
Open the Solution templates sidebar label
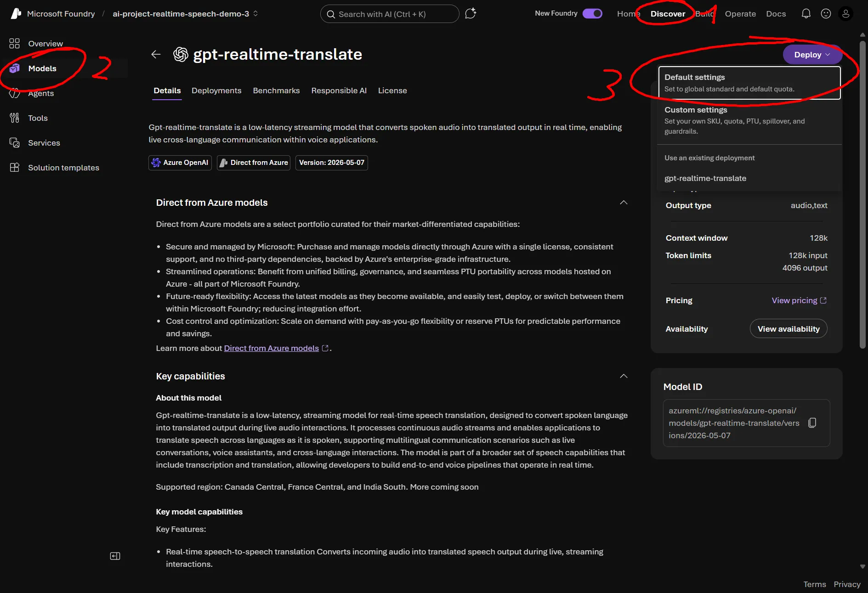coord(63,168)
